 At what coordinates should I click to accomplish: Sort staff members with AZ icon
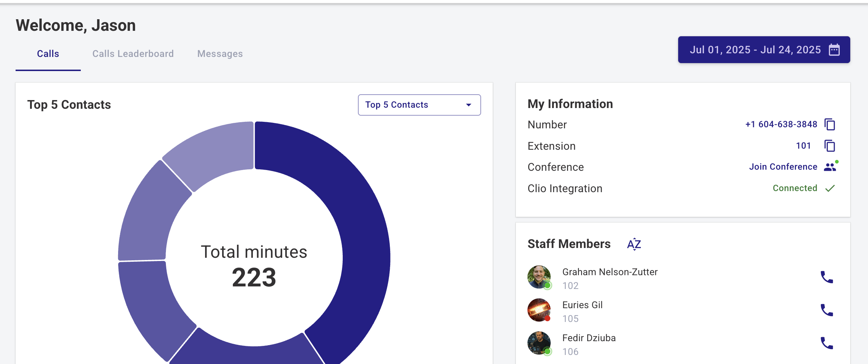(634, 244)
